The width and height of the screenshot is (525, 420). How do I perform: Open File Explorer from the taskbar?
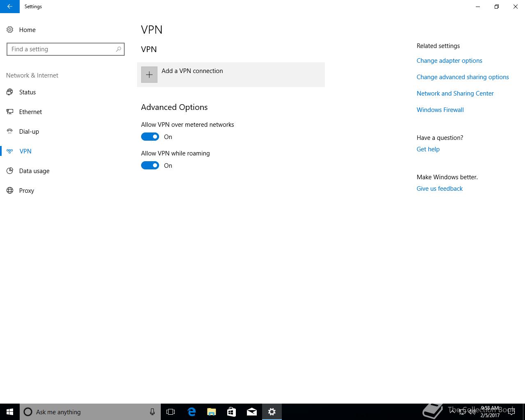click(211, 412)
